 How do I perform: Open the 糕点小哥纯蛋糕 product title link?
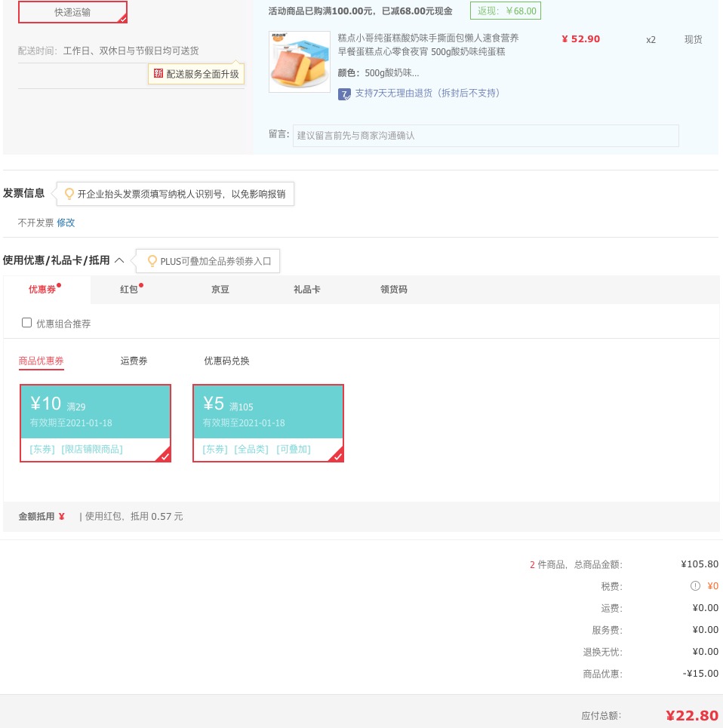coord(428,45)
